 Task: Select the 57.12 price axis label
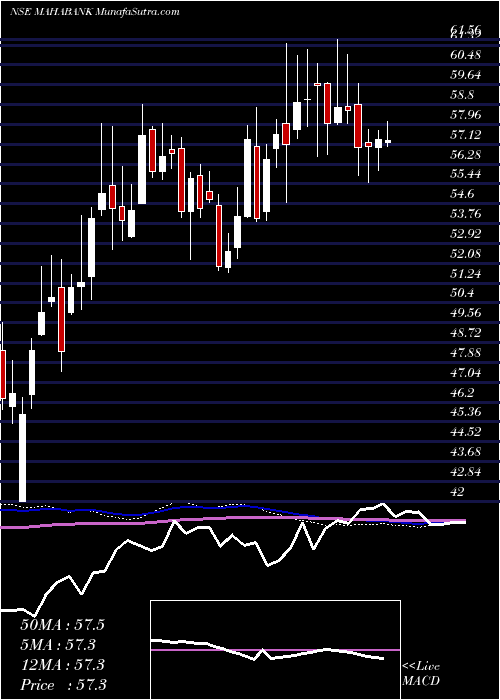click(466, 134)
